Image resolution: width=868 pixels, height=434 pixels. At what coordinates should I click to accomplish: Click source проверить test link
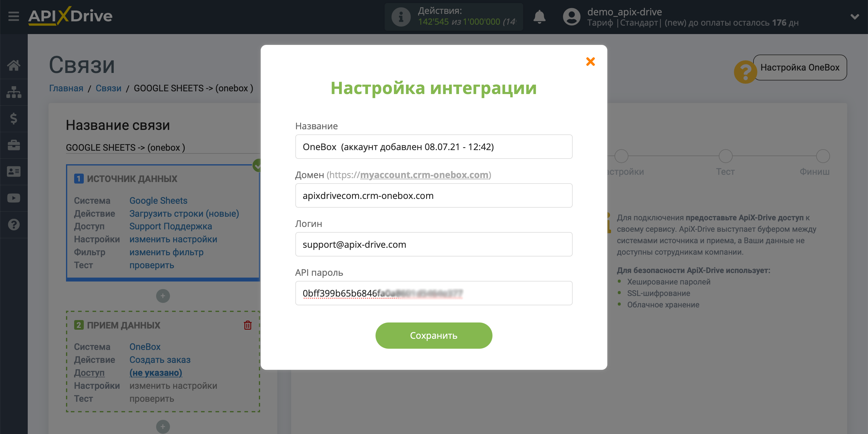[x=152, y=265]
